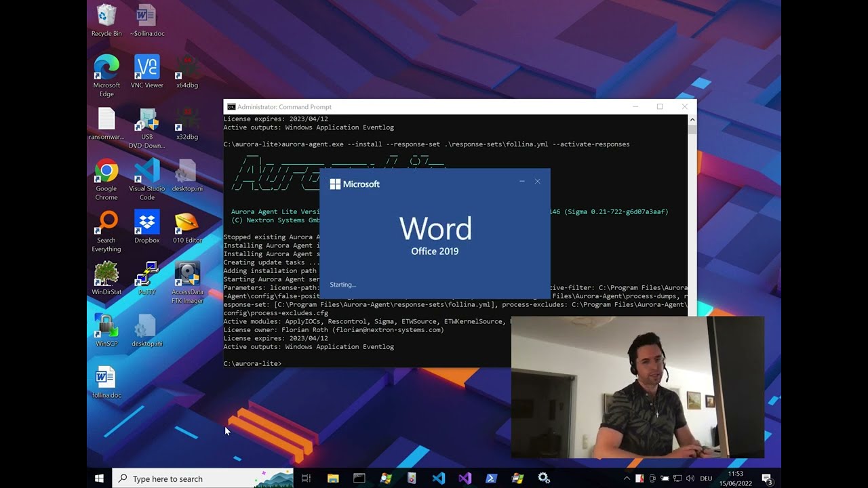Open Task View on the taskbar
The height and width of the screenshot is (488, 868).
[x=306, y=479]
